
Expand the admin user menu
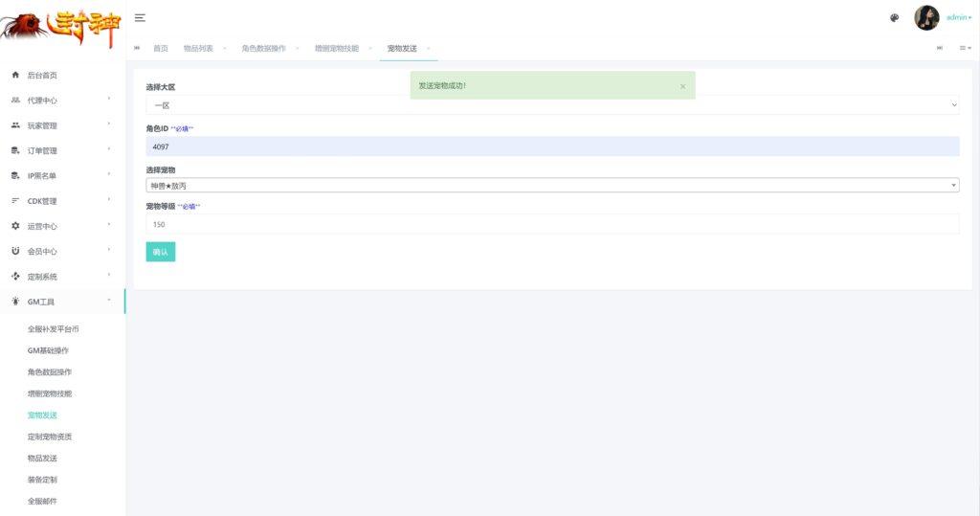[x=958, y=17]
